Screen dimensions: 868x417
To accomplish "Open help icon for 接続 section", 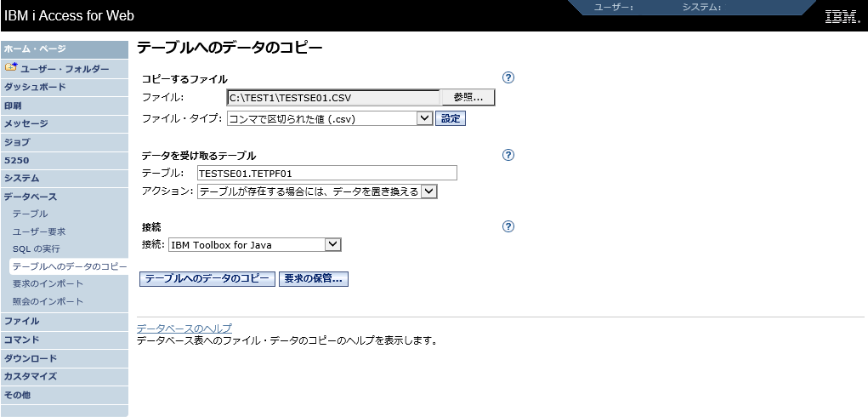I will (508, 226).
